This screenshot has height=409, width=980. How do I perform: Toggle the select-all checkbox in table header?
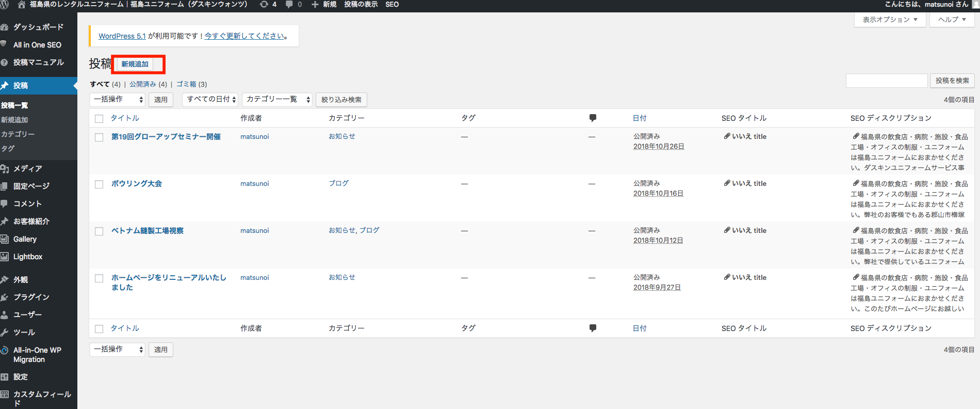tap(99, 119)
